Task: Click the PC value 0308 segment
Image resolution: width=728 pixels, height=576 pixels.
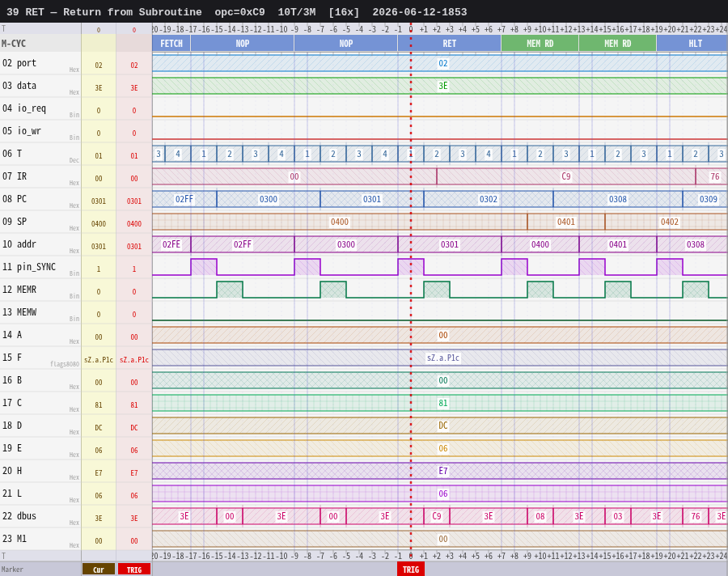Action: coord(617,199)
